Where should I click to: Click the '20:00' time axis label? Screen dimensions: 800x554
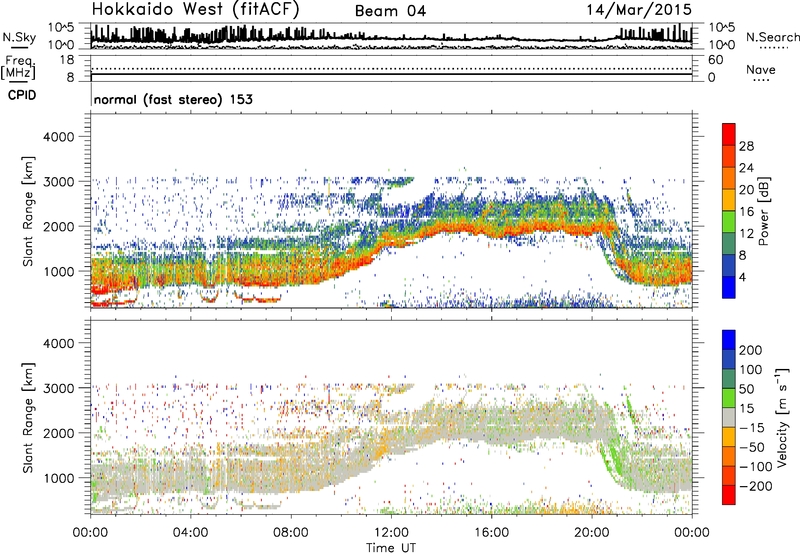pyautogui.click(x=592, y=533)
